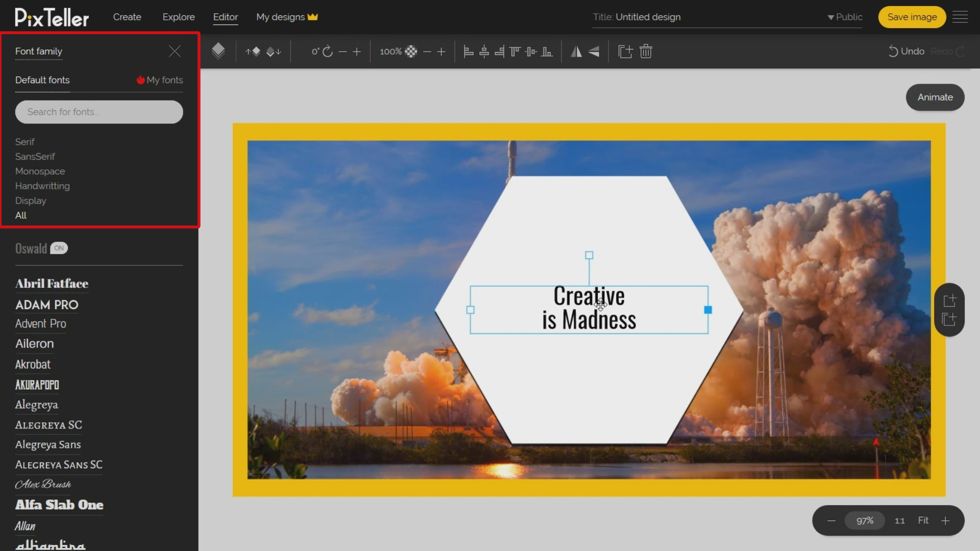
Task: Enable Public visibility toggle
Action: coord(843,17)
